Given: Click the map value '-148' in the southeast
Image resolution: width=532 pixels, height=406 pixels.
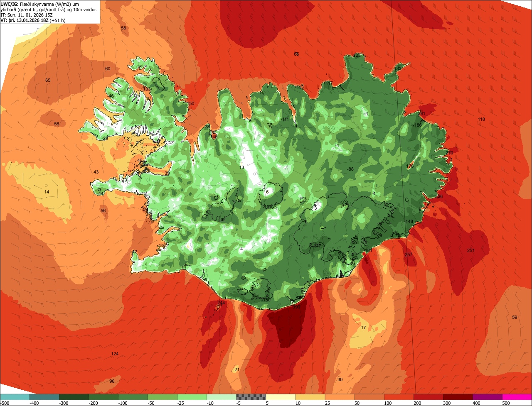Looking at the screenshot, I should (409, 222).
